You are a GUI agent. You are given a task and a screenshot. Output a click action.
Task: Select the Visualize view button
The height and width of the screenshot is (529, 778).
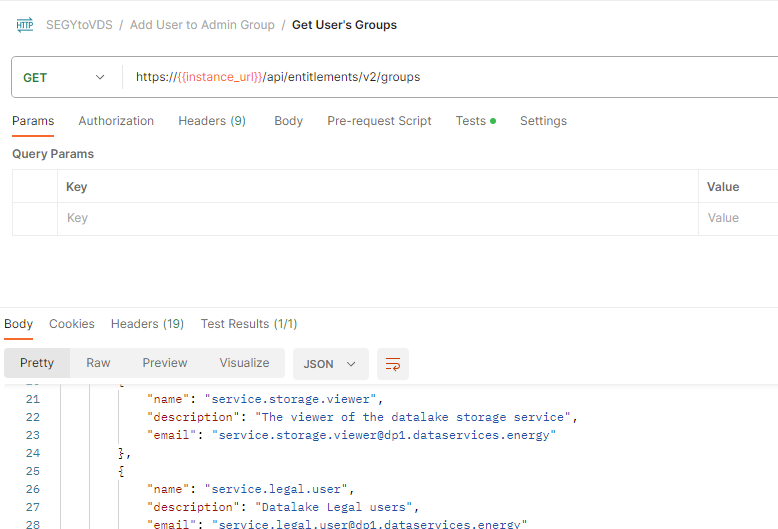tap(244, 363)
